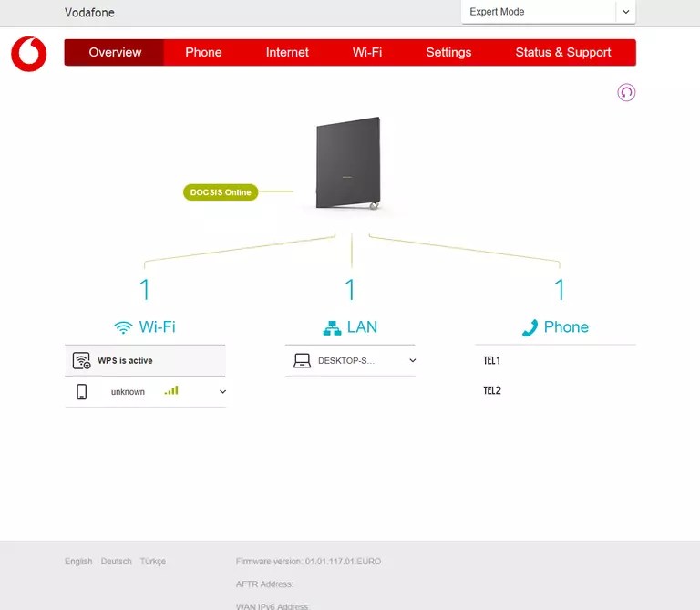Screen dimensions: 700x610
Task: Click the Wi-Fi signal icon heading
Action: coord(123,327)
